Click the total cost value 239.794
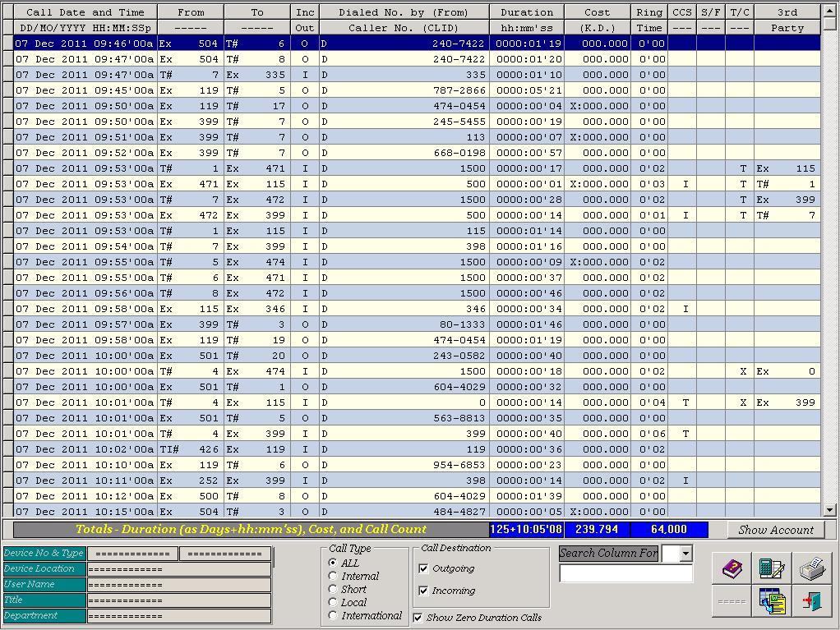 tap(597, 529)
